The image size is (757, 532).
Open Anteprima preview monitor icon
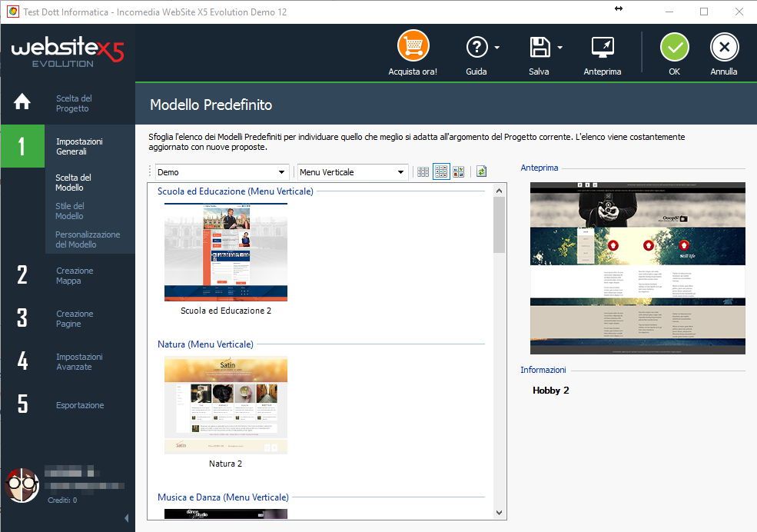pos(602,48)
